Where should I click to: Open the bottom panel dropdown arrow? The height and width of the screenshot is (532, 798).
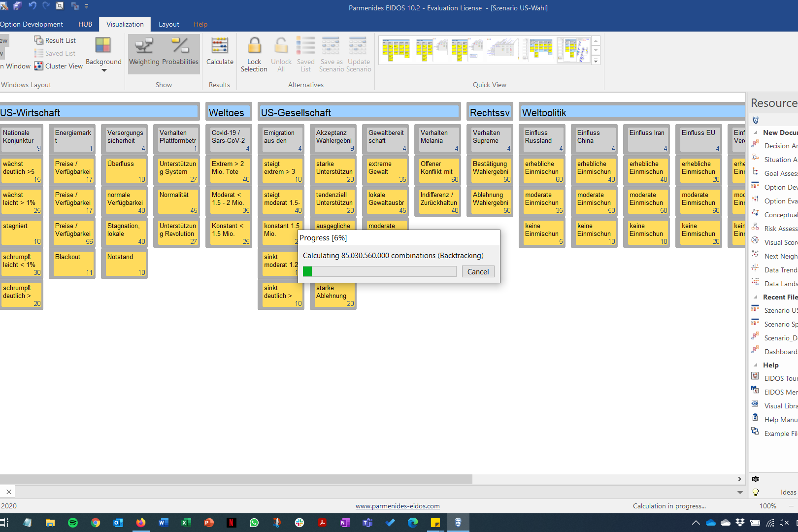tap(740, 492)
